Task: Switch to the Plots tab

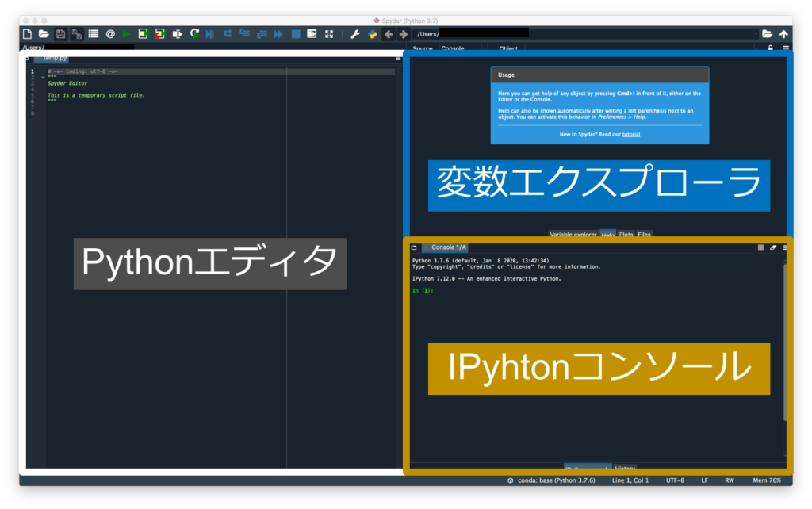Action: (626, 235)
